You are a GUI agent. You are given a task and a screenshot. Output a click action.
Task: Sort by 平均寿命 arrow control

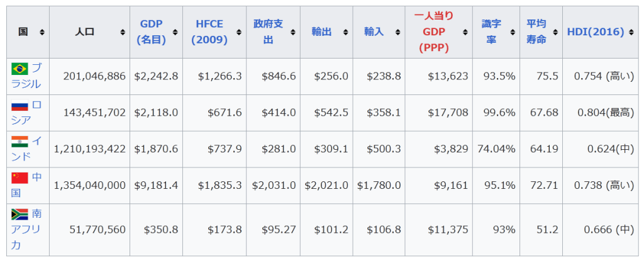(x=555, y=32)
